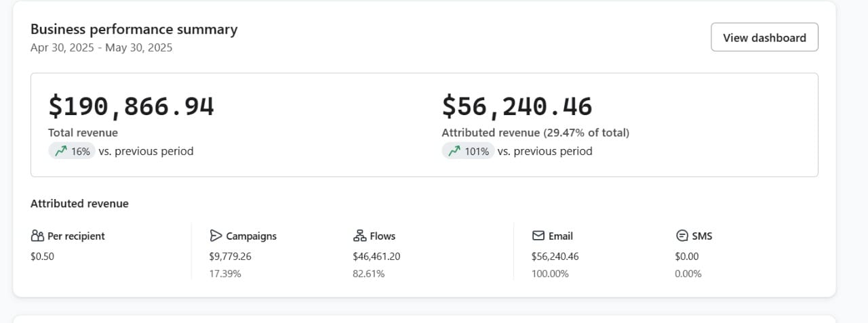Click the upward trend arrow beside 101%
Screen dimensions: 868x323
click(x=454, y=151)
